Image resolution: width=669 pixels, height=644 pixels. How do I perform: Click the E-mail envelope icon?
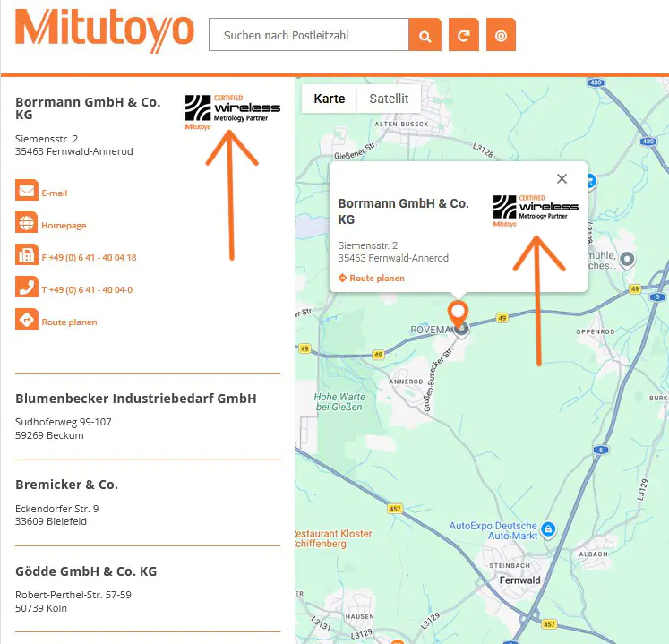pyautogui.click(x=27, y=190)
